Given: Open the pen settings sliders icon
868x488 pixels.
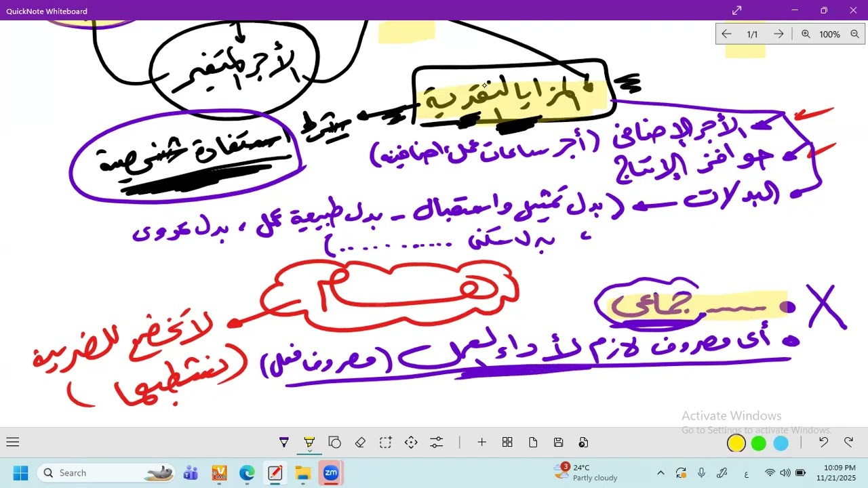Looking at the screenshot, I should pos(436,443).
